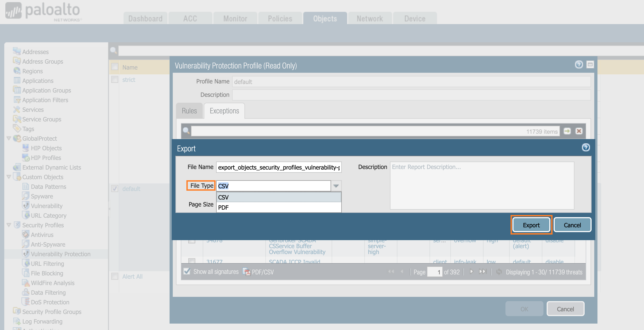644x330 pixels.
Task: Click the green arrow apply-filter icon
Action: (x=567, y=131)
